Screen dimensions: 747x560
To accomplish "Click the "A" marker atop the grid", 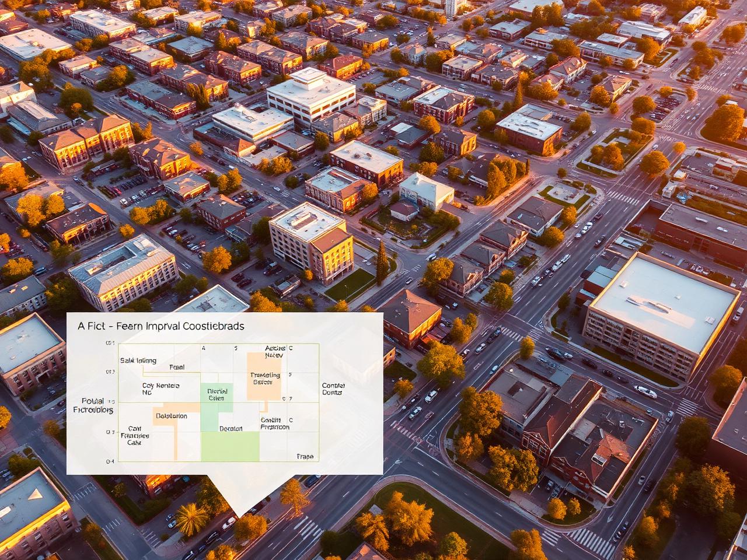I will [203, 348].
